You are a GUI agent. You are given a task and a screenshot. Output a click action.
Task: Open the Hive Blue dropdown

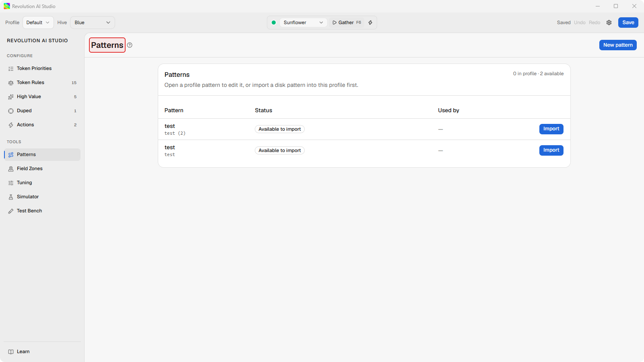click(93, 23)
